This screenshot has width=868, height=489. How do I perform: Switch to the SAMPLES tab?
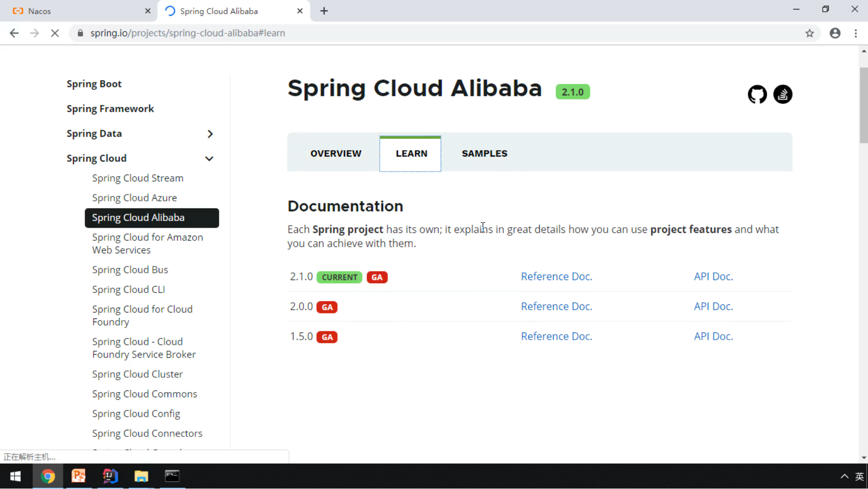tap(484, 153)
